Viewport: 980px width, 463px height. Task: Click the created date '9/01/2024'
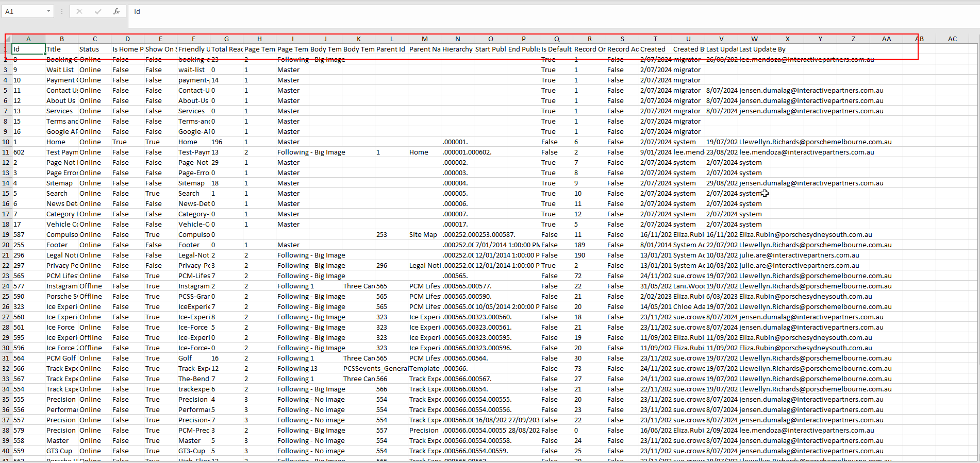point(655,152)
